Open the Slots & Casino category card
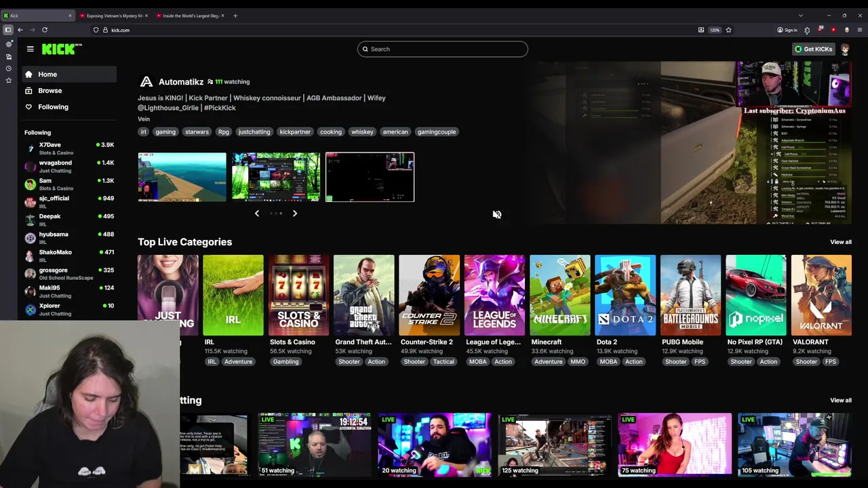Viewport: 868px width, 488px height. 298,296
